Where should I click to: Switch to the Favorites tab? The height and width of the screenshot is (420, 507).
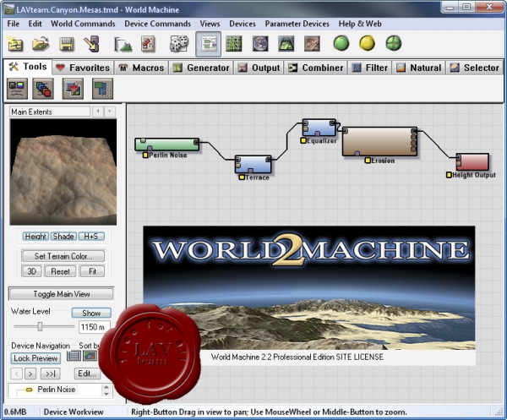(83, 68)
